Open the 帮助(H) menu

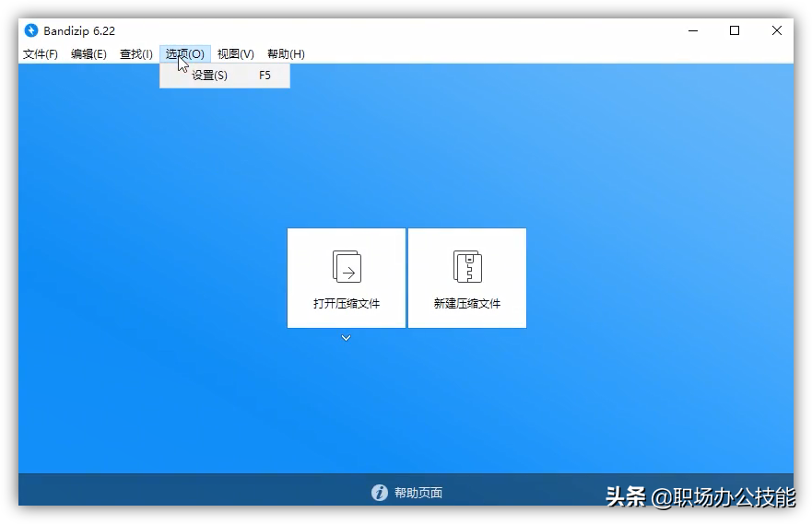[286, 53]
